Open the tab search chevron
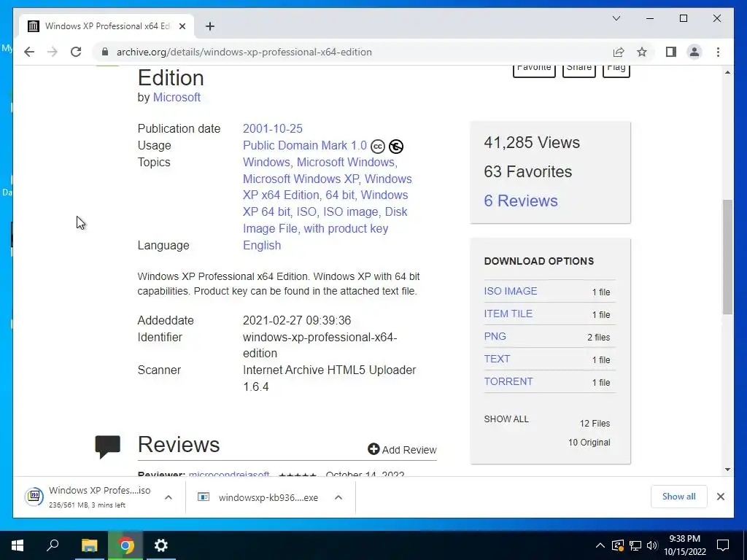 [616, 18]
